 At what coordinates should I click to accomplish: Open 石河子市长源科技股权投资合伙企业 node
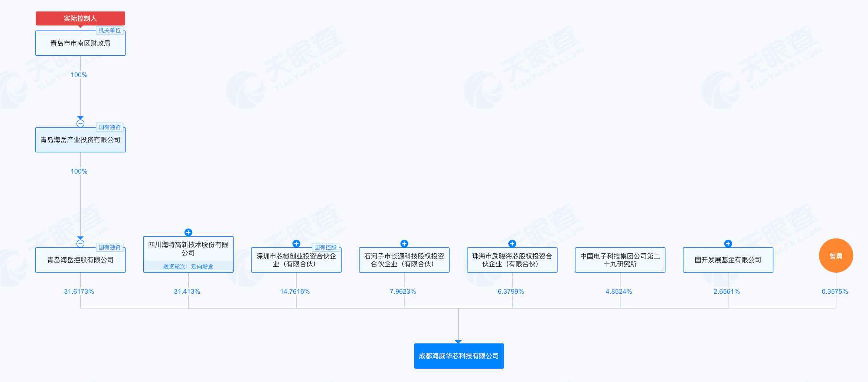tap(404, 260)
